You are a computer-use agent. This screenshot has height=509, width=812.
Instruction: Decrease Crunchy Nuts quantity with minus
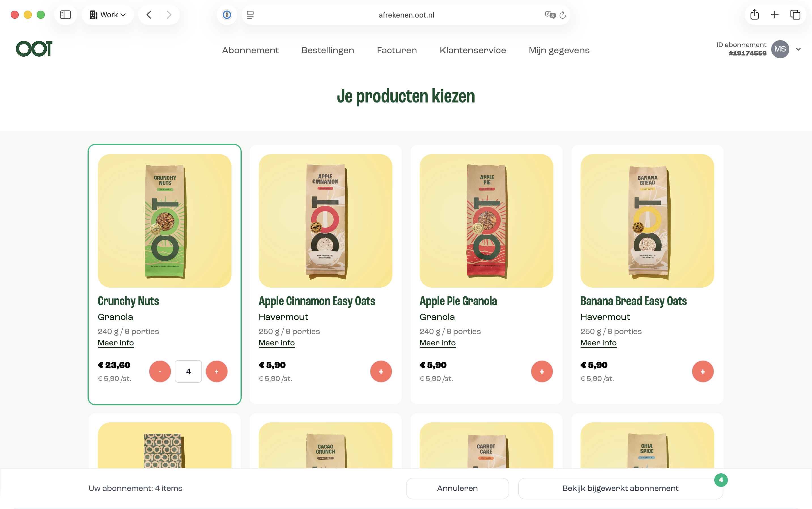(160, 371)
